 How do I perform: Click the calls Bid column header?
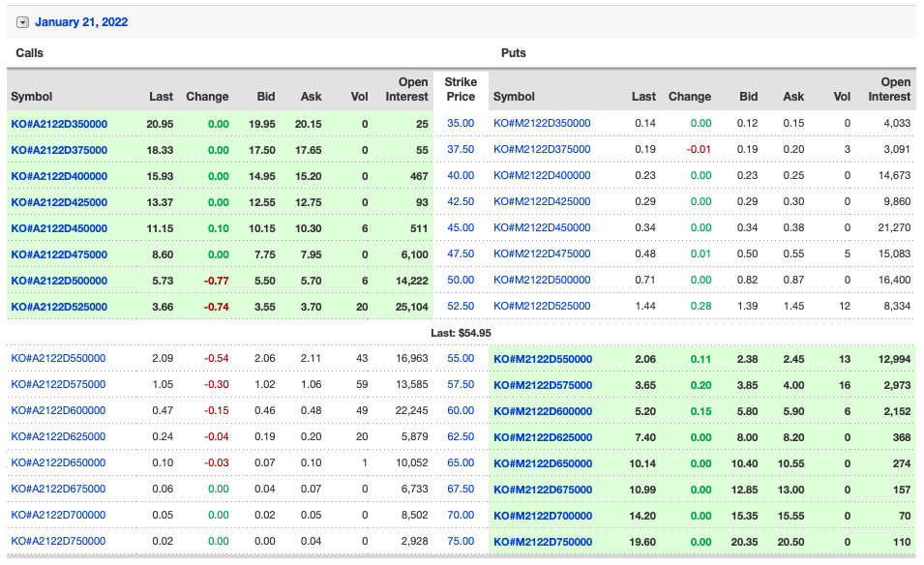264,97
